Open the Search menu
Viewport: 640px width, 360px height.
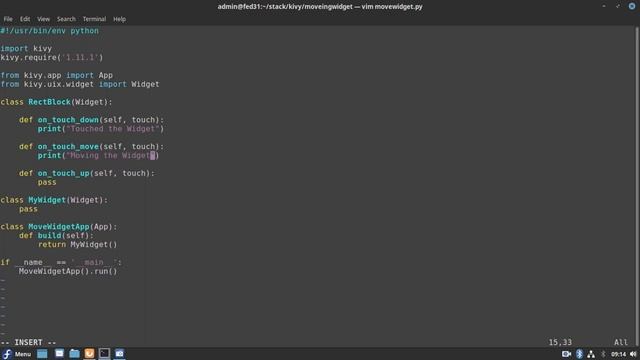click(x=66, y=19)
